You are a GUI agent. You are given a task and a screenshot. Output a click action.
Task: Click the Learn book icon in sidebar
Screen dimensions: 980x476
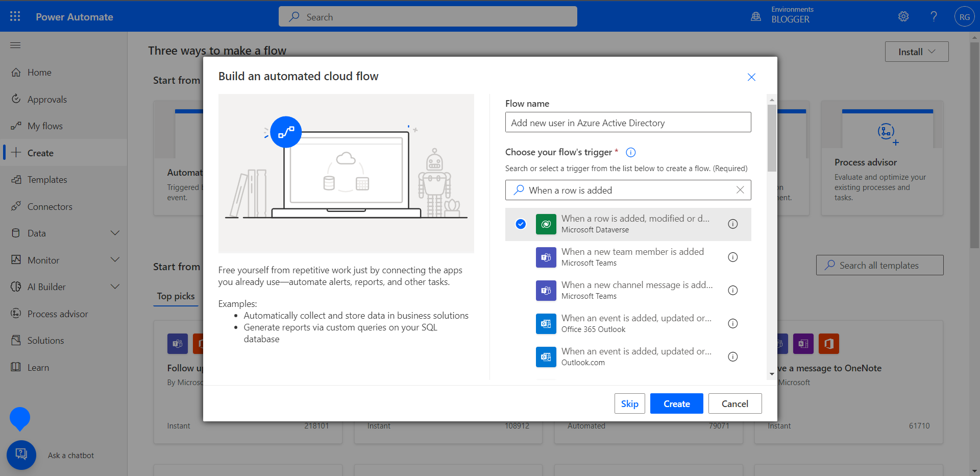click(x=16, y=367)
